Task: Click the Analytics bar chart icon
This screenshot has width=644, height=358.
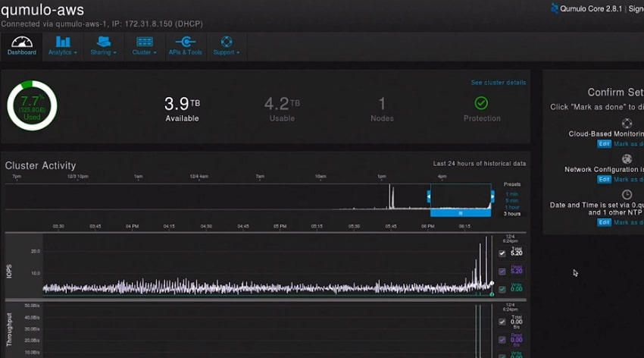Action: pyautogui.click(x=63, y=42)
